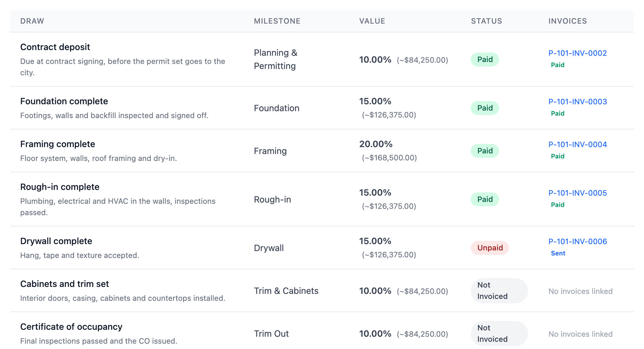Click the Paid badge in Rough-in complete row
The height and width of the screenshot is (349, 644).
[485, 199]
